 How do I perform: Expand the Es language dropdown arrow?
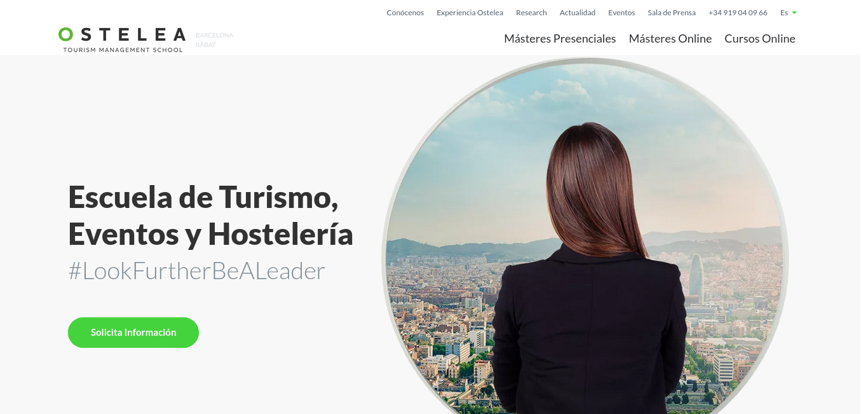point(794,13)
